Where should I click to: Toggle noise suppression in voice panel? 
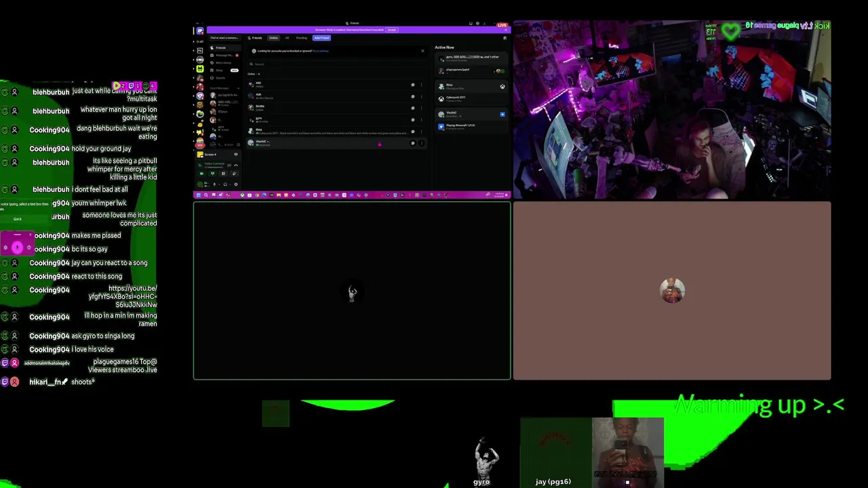point(229,165)
